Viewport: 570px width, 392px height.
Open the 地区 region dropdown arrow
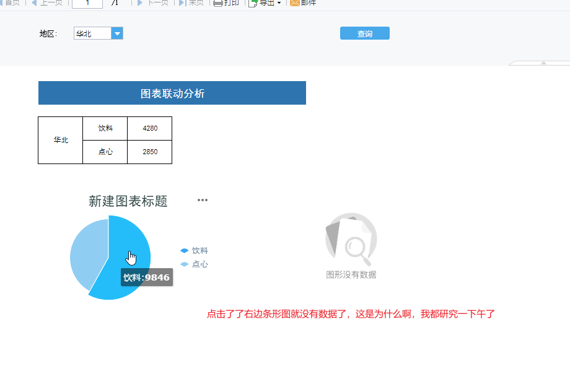(x=117, y=33)
